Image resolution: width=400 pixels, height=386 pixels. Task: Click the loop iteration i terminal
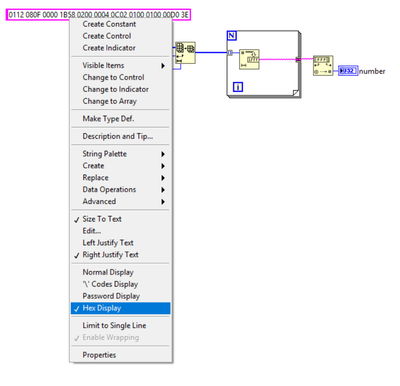pyautogui.click(x=238, y=87)
